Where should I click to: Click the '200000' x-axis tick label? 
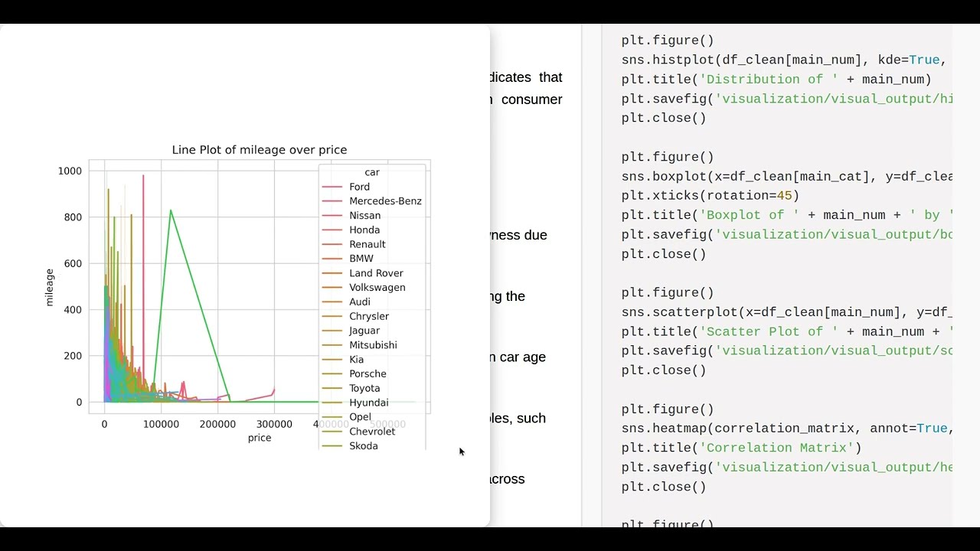click(217, 424)
